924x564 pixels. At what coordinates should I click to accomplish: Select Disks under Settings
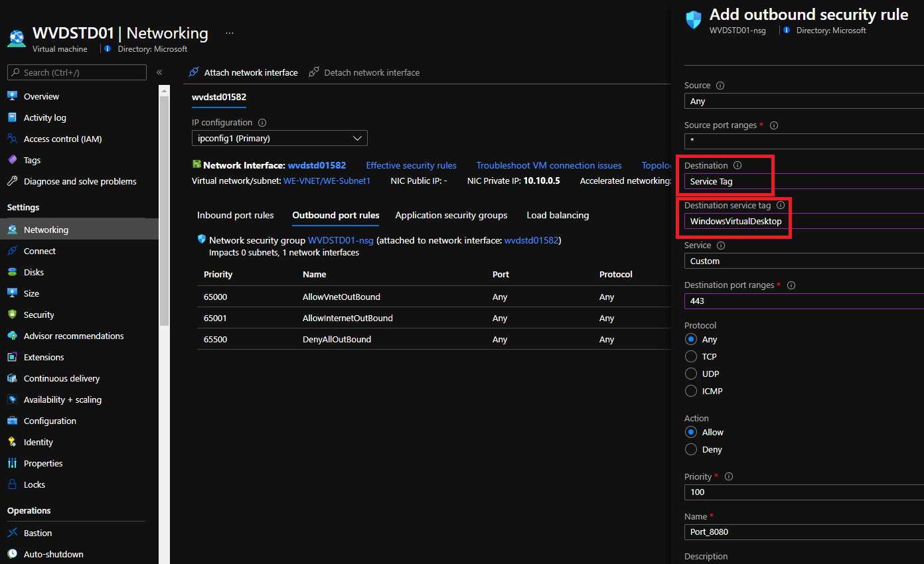[36, 271]
